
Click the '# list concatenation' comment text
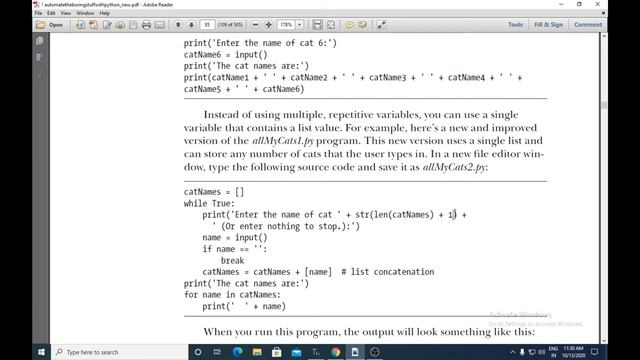tap(388, 272)
